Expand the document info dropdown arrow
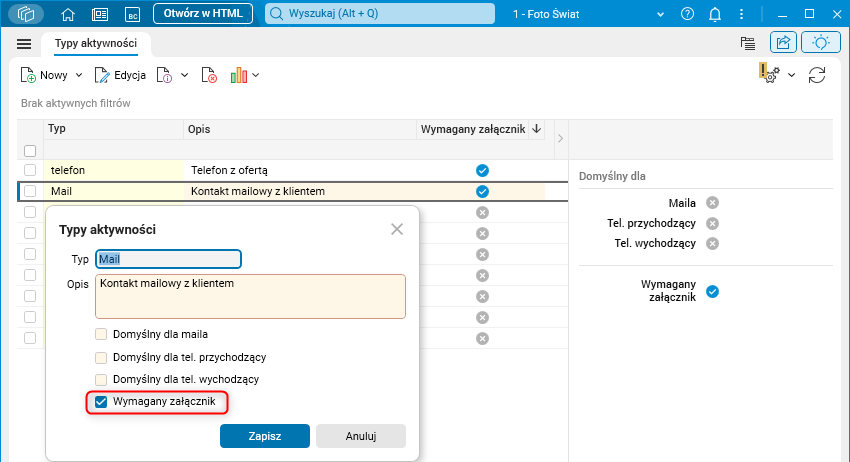This screenshot has width=850, height=462. click(184, 75)
